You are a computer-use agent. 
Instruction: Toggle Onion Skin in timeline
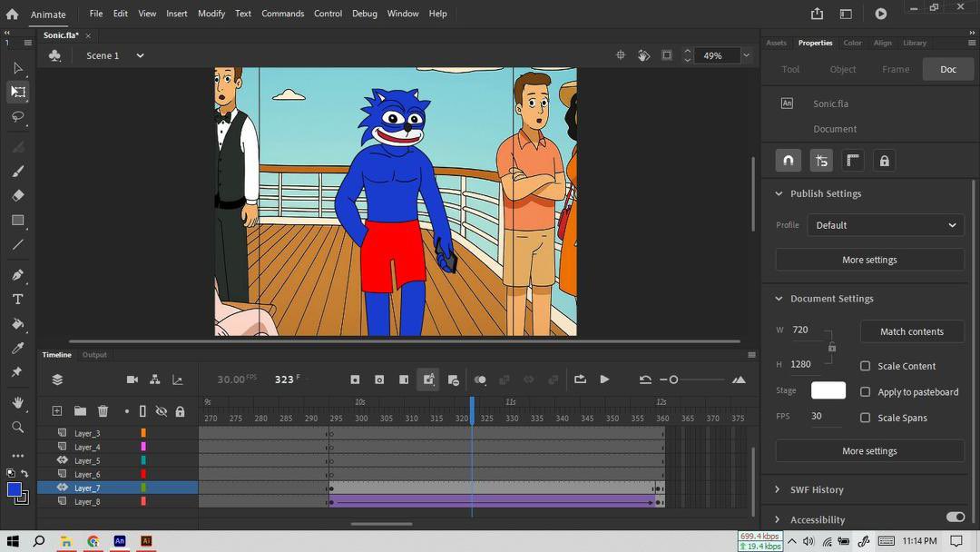[480, 379]
